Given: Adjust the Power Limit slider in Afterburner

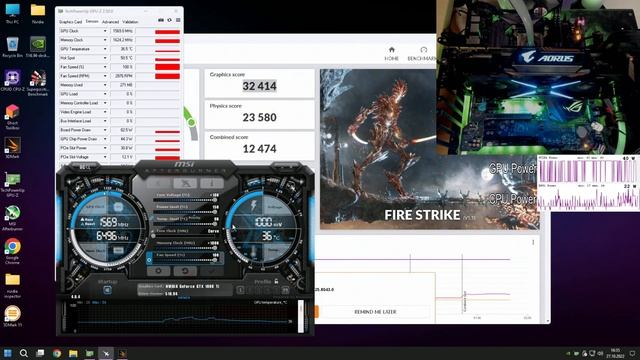Looking at the screenshot, I should [187, 212].
